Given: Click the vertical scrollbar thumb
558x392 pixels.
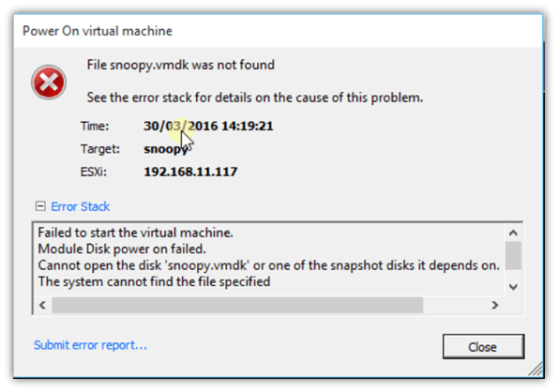Looking at the screenshot, I should point(513,255).
